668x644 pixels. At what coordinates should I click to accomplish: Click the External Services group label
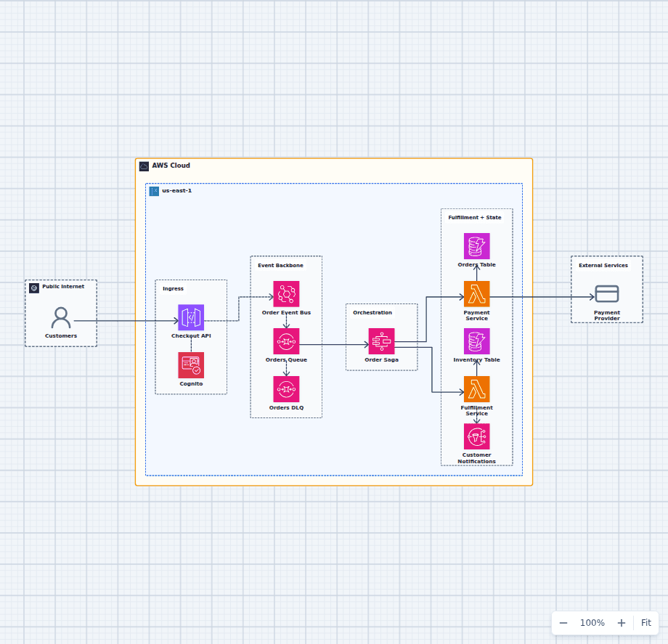click(603, 265)
